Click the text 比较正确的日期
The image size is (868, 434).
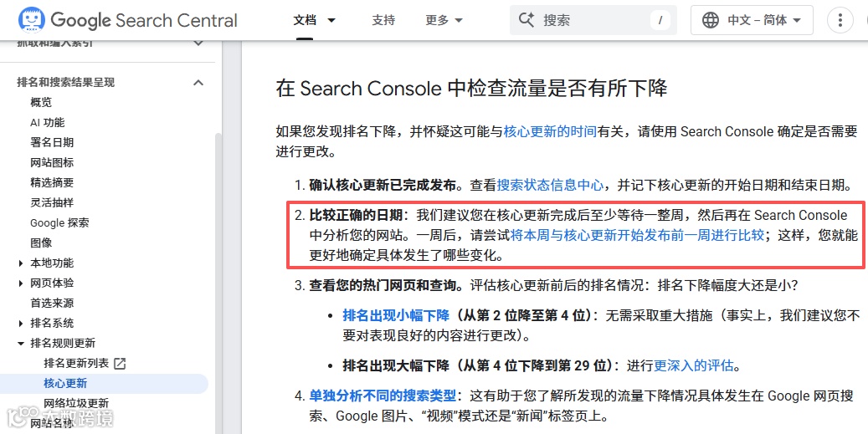tap(357, 215)
